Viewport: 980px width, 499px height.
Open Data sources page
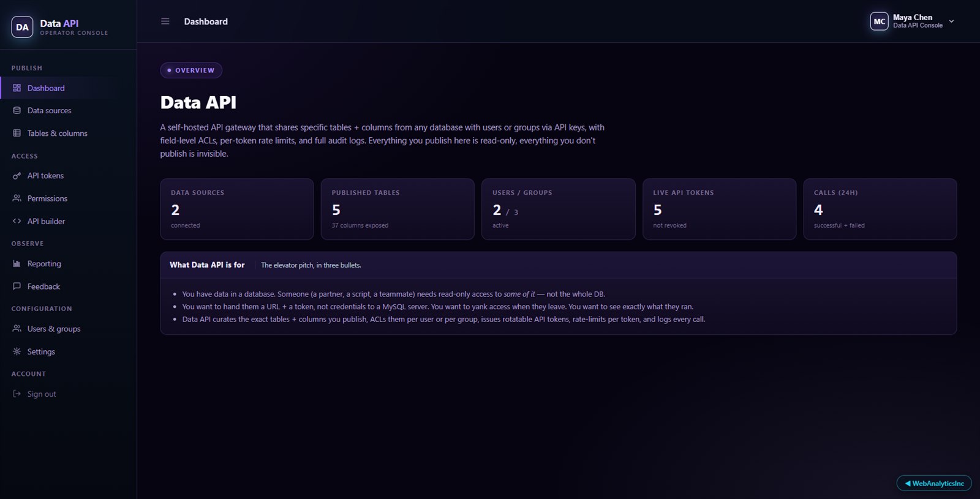pyautogui.click(x=69, y=111)
